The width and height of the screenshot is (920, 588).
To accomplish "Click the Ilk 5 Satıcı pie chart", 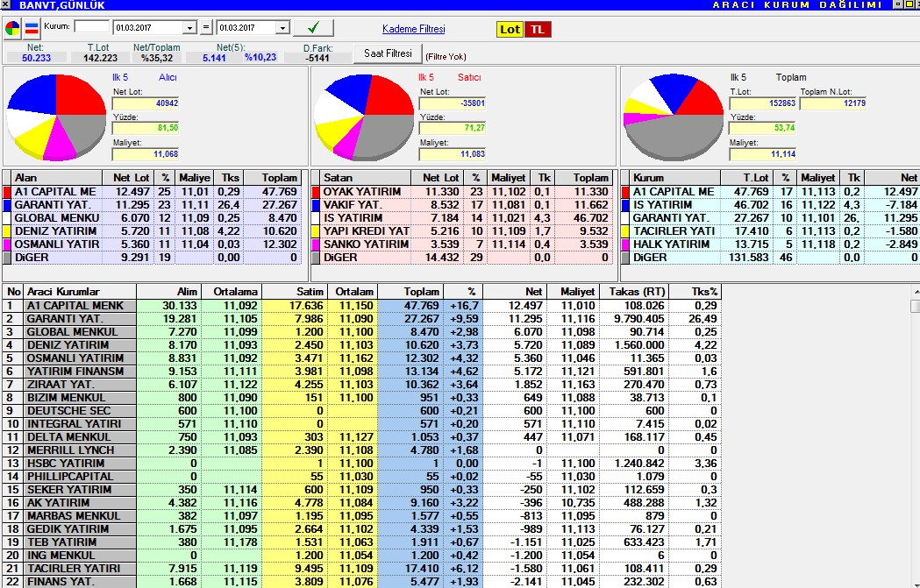I will (x=364, y=117).
